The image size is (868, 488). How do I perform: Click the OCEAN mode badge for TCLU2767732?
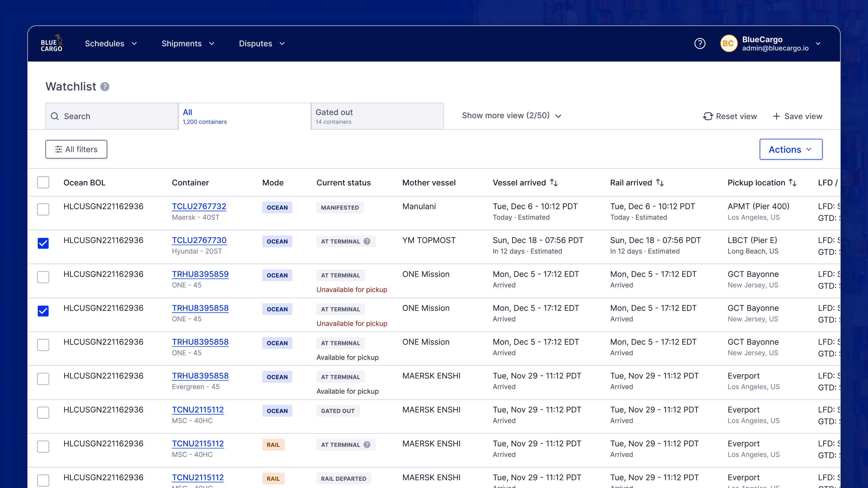[x=277, y=207]
